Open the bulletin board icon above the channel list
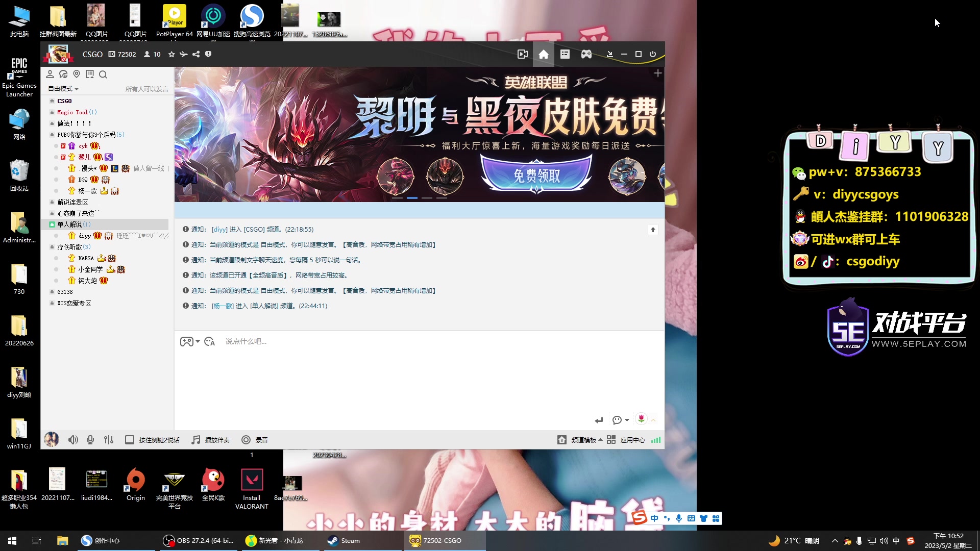The height and width of the screenshot is (551, 980). tap(90, 74)
